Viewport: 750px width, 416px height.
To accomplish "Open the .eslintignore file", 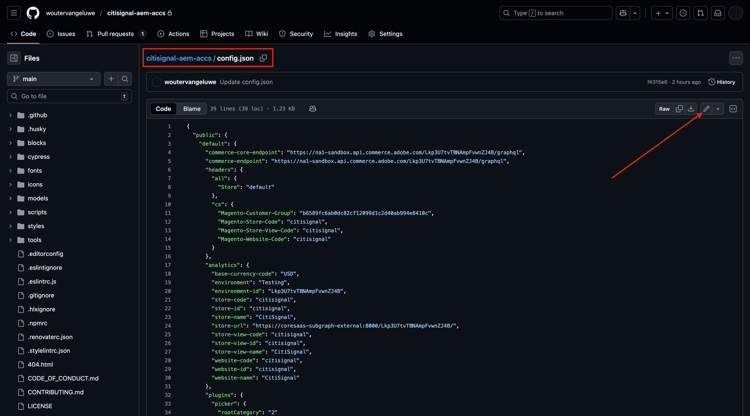I will pos(44,268).
